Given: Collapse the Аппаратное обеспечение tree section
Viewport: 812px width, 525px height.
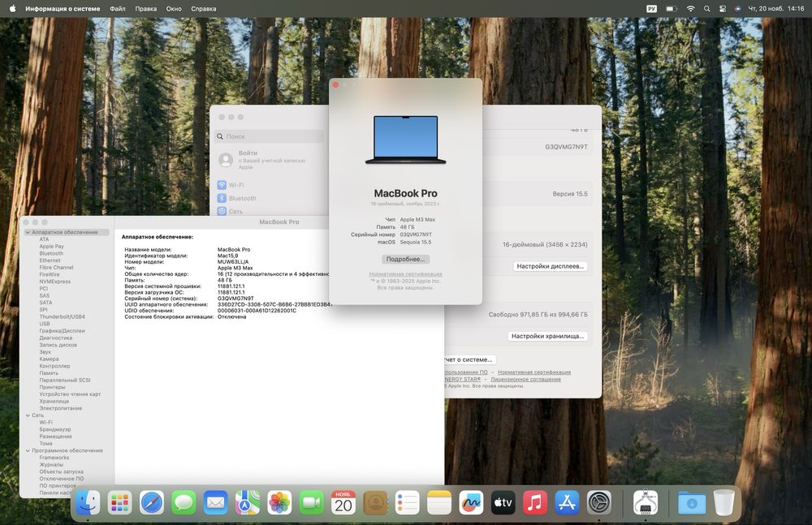Looking at the screenshot, I should click(x=28, y=232).
